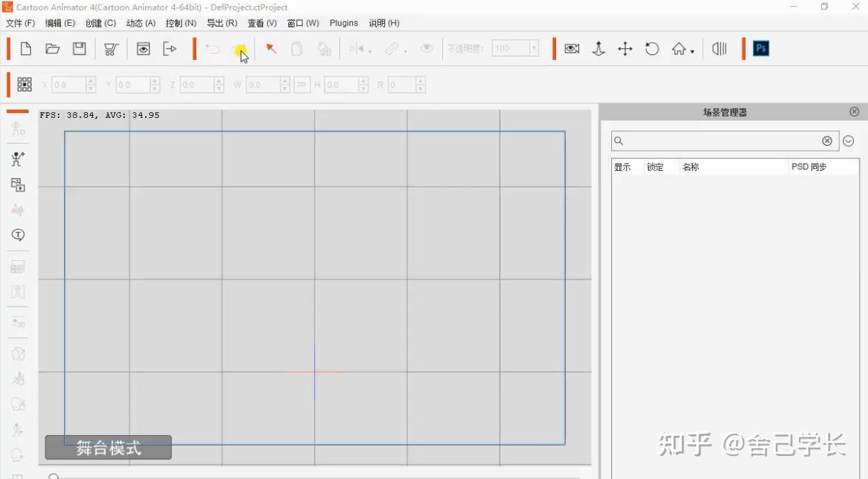Viewport: 868px width, 479px height.
Task: Click the Z position input field
Action: [197, 85]
